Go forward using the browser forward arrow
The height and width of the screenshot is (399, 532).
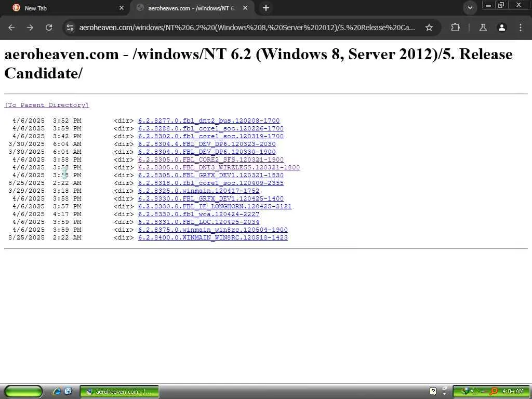(x=30, y=28)
